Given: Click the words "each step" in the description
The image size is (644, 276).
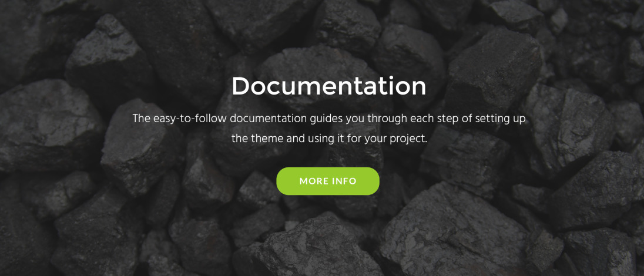Looking at the screenshot, I should [436, 119].
